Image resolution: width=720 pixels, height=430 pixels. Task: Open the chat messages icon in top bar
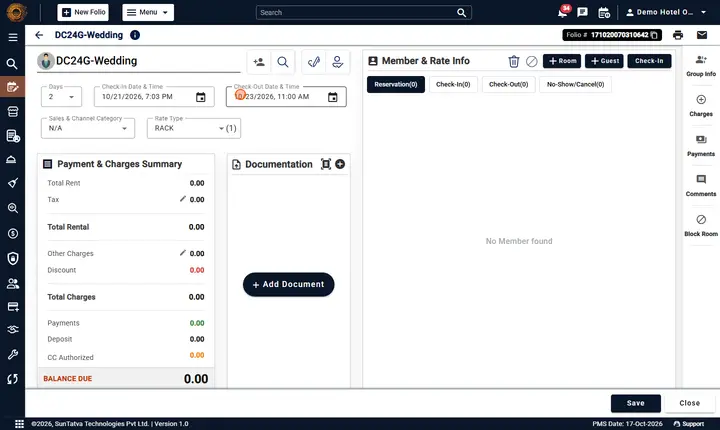[x=582, y=12]
